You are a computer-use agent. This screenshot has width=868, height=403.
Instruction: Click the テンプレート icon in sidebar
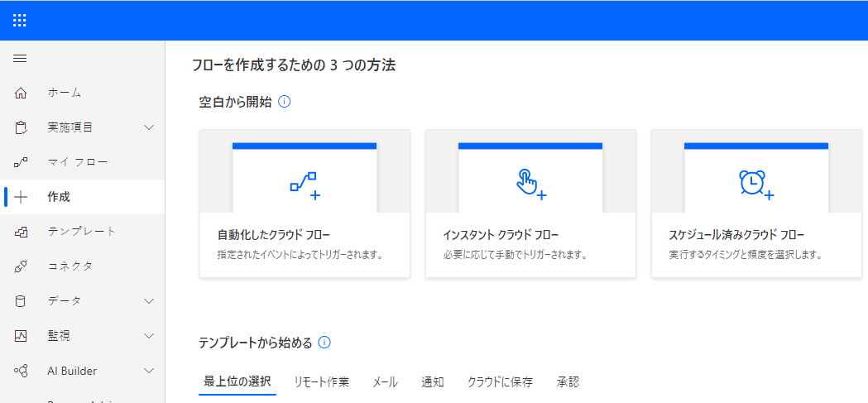[x=21, y=232]
